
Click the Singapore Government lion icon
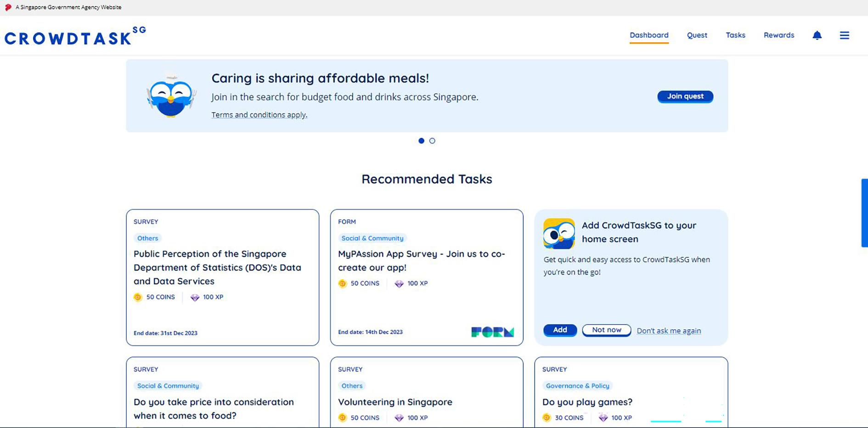(7, 7)
